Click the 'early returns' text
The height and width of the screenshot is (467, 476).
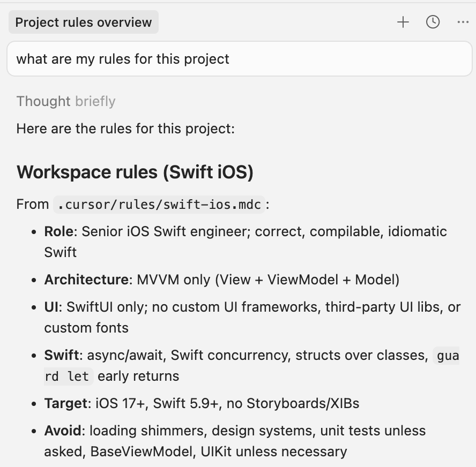pyautogui.click(x=138, y=376)
